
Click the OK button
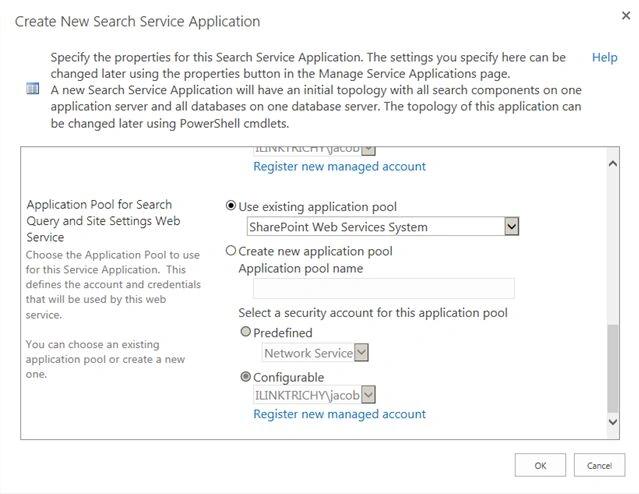click(540, 465)
